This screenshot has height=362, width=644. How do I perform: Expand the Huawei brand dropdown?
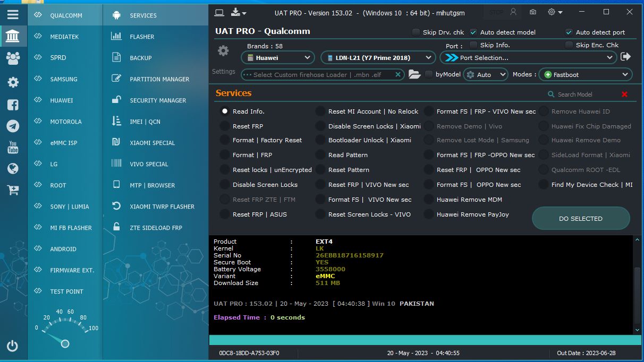click(278, 57)
